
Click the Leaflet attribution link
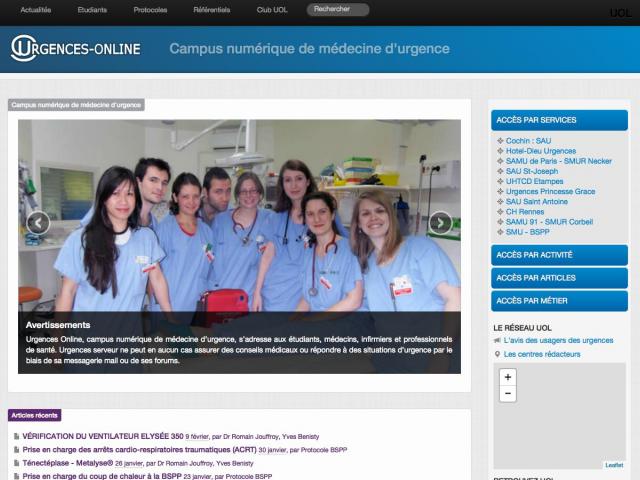pyautogui.click(x=614, y=465)
